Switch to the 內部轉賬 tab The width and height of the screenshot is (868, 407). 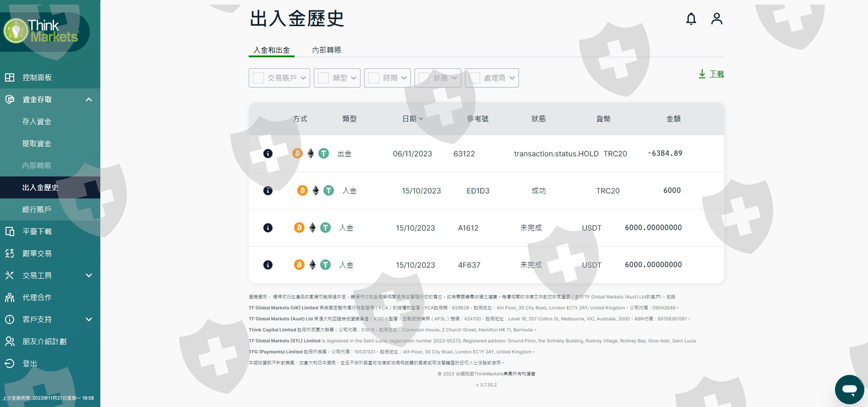pos(327,50)
